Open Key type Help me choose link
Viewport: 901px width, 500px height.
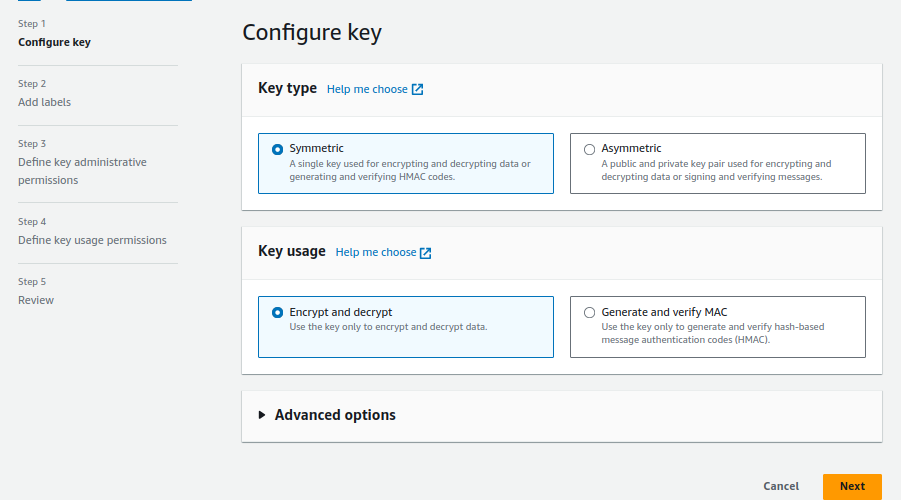tap(367, 89)
